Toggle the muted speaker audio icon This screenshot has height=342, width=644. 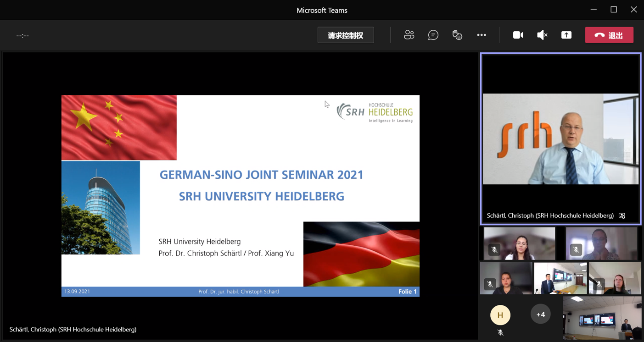(542, 35)
